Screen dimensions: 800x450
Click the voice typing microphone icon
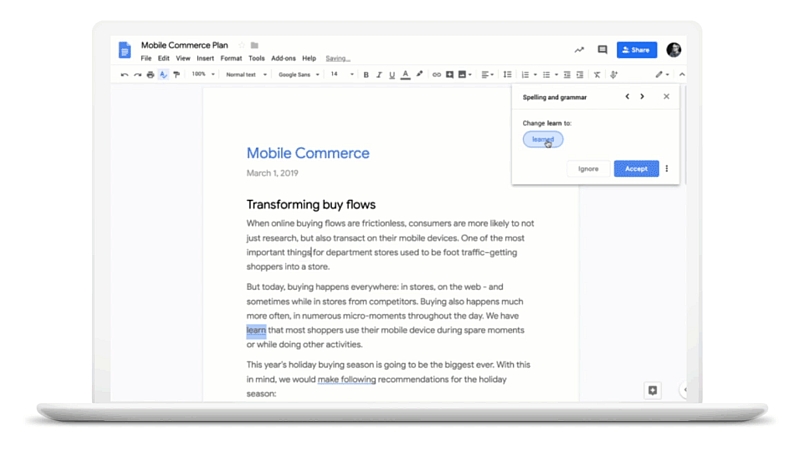coord(614,74)
